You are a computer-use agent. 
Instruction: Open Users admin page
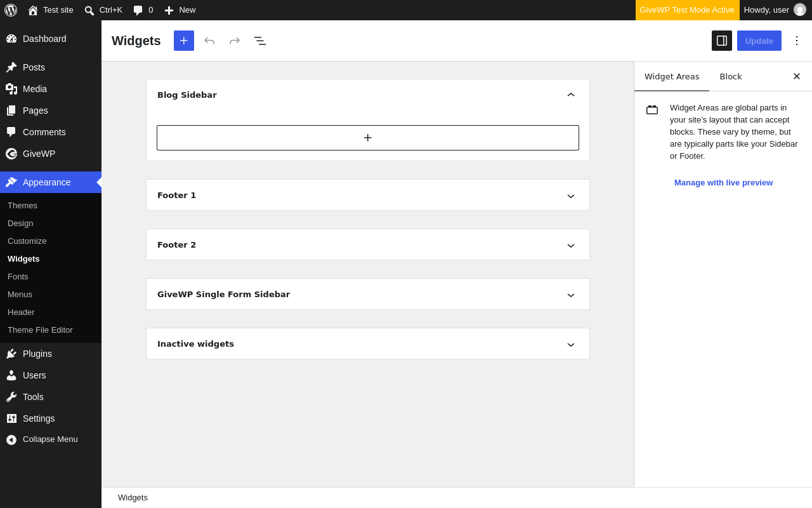click(x=51, y=375)
